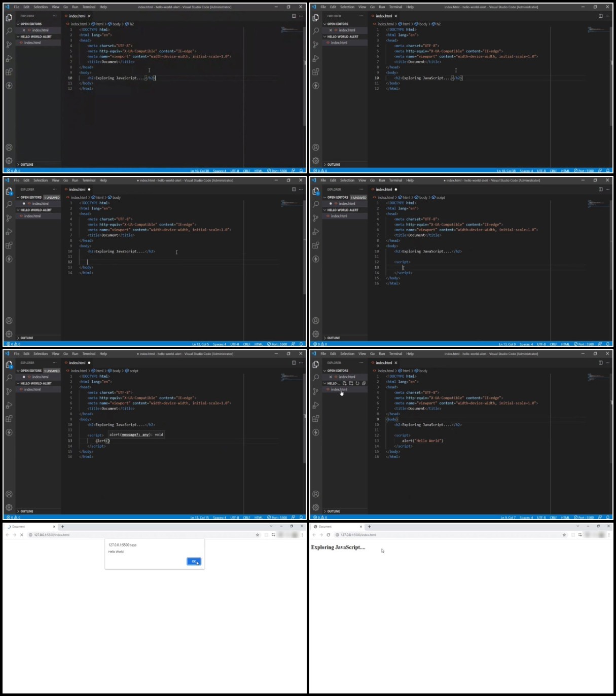Viewport: 616px width, 696px height.
Task: Open Source Control in middle-left VS Code window
Action: pos(9,218)
